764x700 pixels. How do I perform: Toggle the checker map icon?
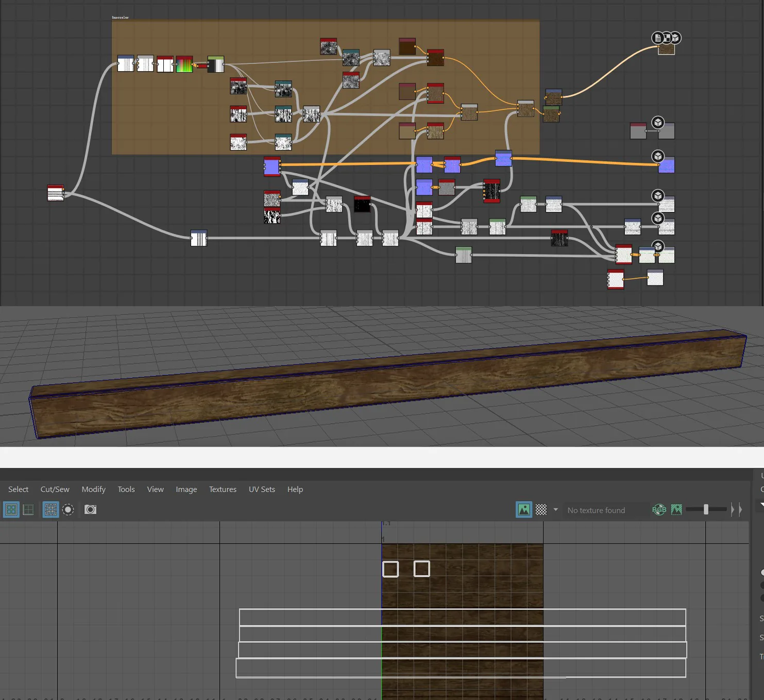(x=541, y=510)
